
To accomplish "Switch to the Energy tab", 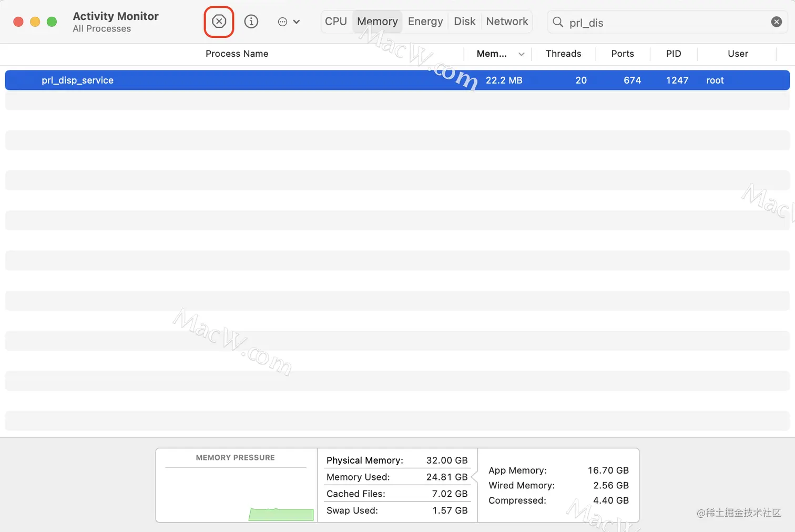I will coord(425,22).
